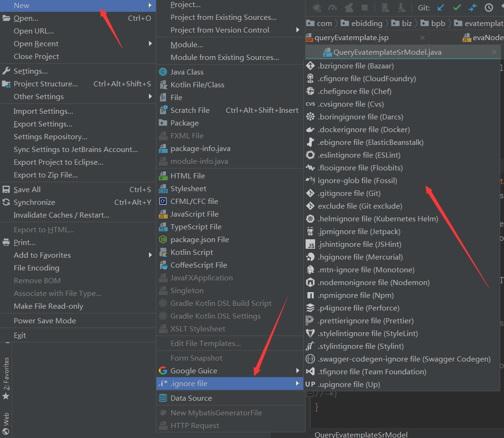
Task: Select Close Project menu entry
Action: pos(78,57)
